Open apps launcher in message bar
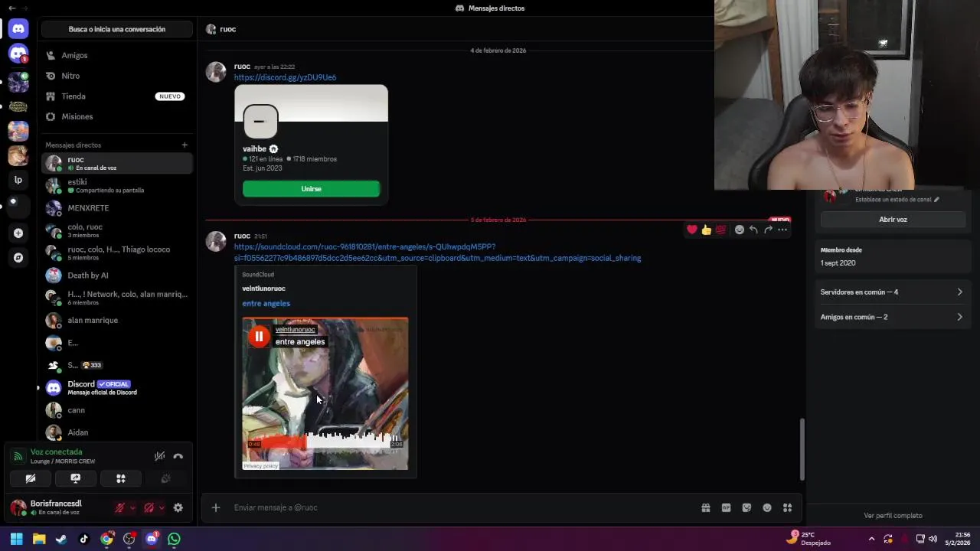The image size is (980, 551). [787, 507]
